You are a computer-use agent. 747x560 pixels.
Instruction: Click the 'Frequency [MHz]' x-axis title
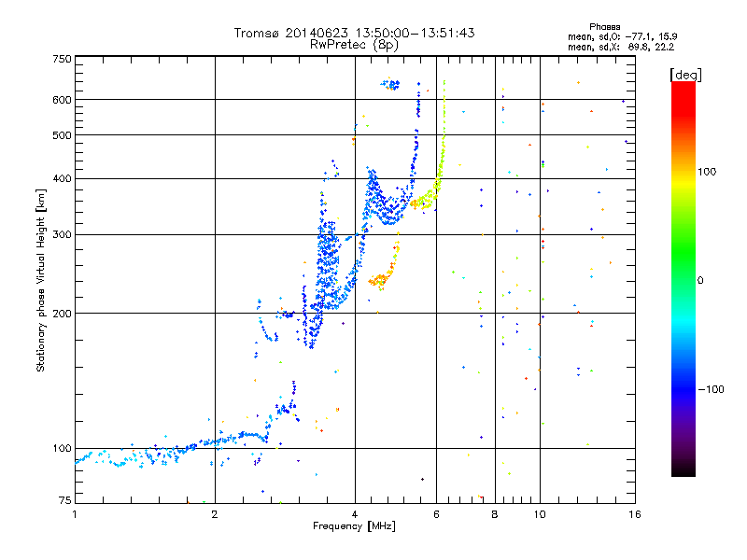point(354,526)
